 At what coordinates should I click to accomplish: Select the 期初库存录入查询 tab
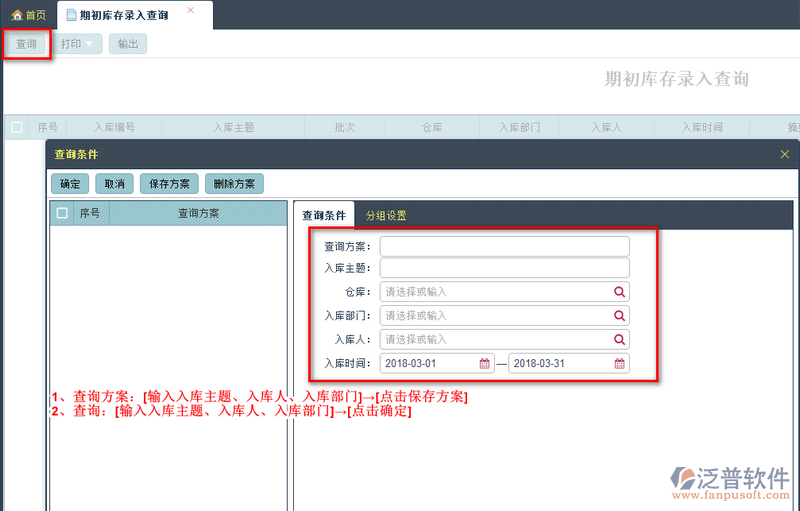click(123, 15)
